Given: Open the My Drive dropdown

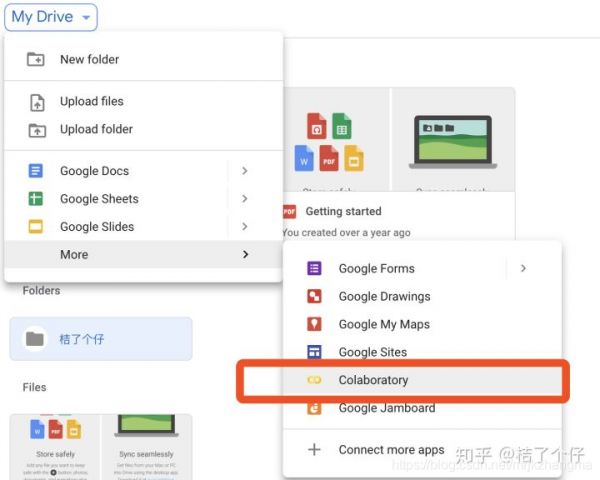Looking at the screenshot, I should pos(54,17).
